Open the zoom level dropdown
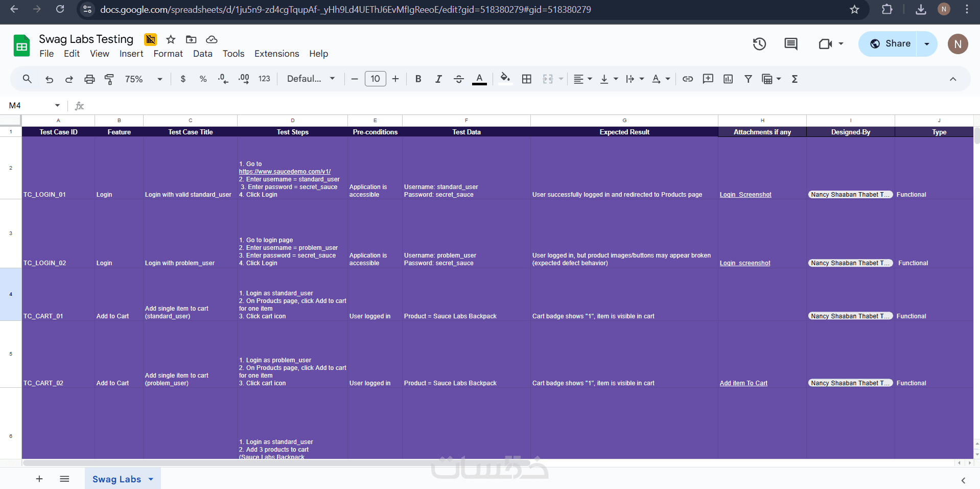This screenshot has width=980, height=489. 144,79
